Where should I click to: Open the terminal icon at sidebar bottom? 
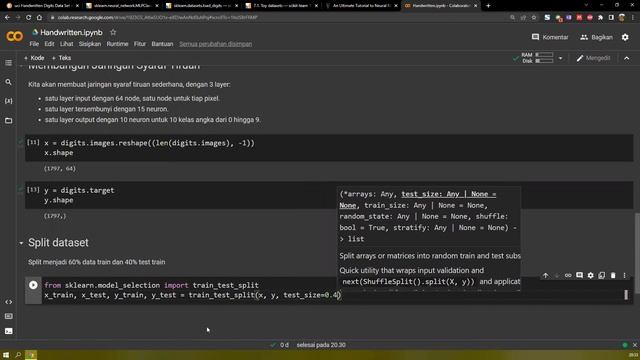click(8, 331)
